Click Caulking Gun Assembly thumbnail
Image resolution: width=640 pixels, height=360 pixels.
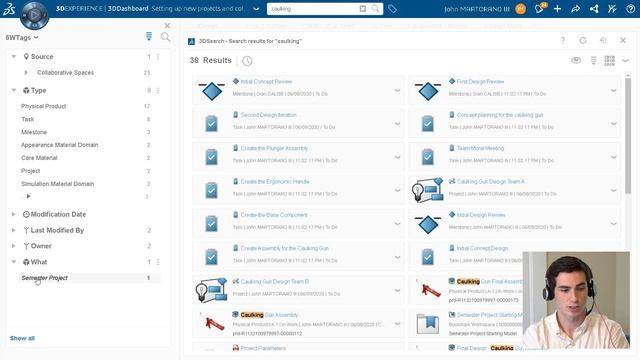212,323
